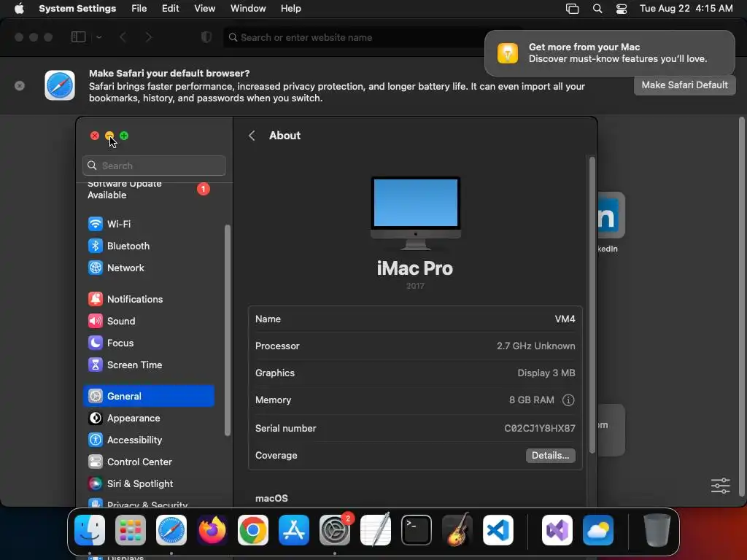
Task: Click Get more from your Mac notification
Action: tap(609, 52)
